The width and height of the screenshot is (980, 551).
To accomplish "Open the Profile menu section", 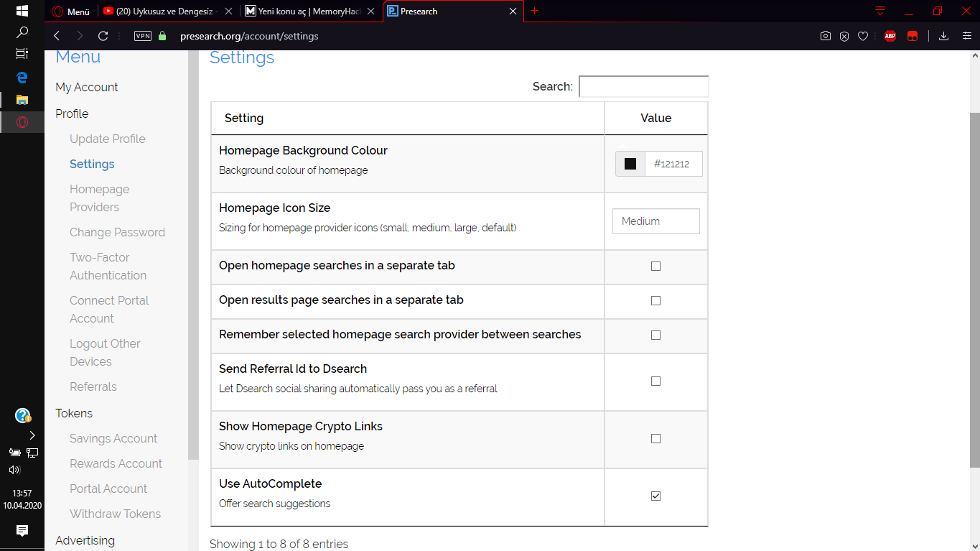I will 72,114.
